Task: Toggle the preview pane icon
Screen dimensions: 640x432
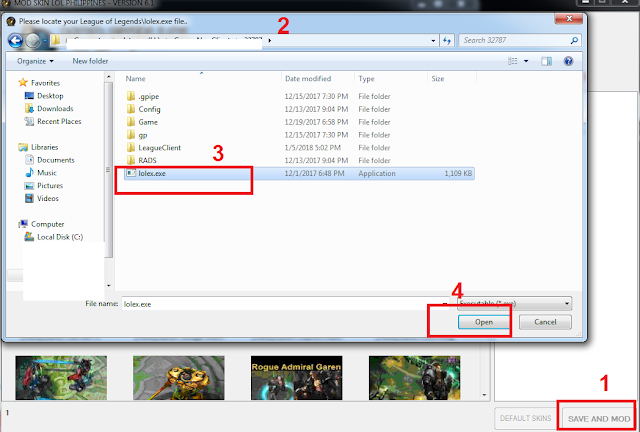Action: click(x=546, y=61)
